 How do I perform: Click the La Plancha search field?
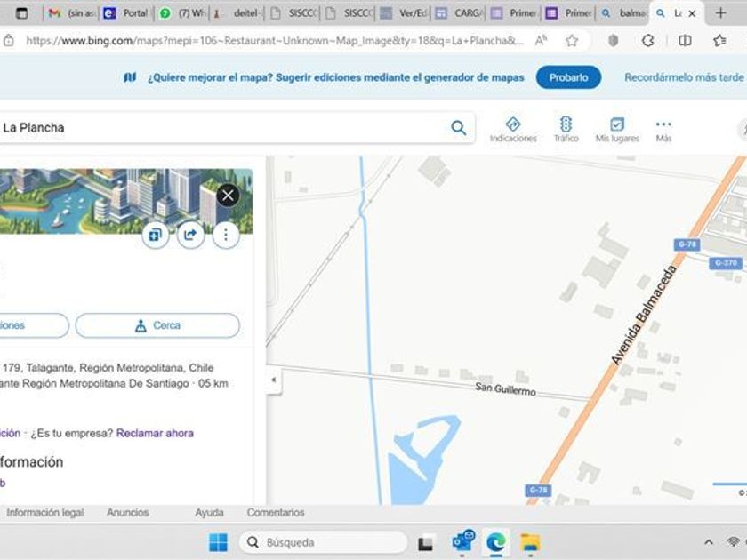coord(222,128)
